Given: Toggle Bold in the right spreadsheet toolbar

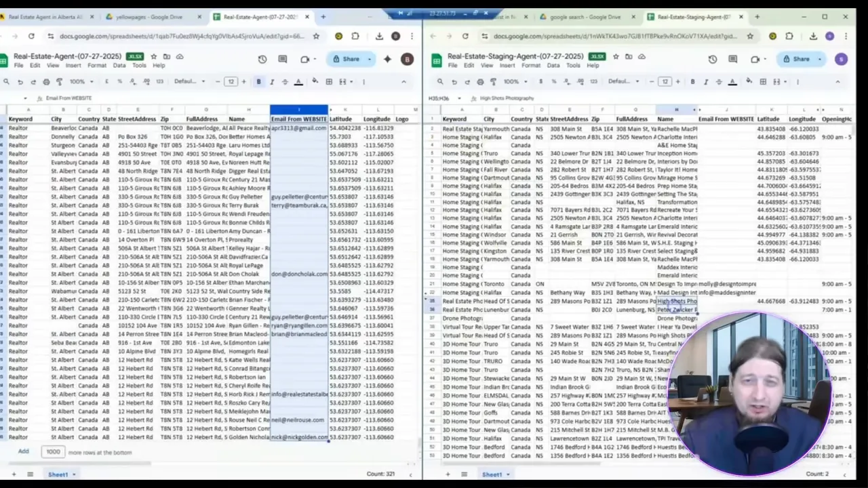Looking at the screenshot, I should [692, 81].
